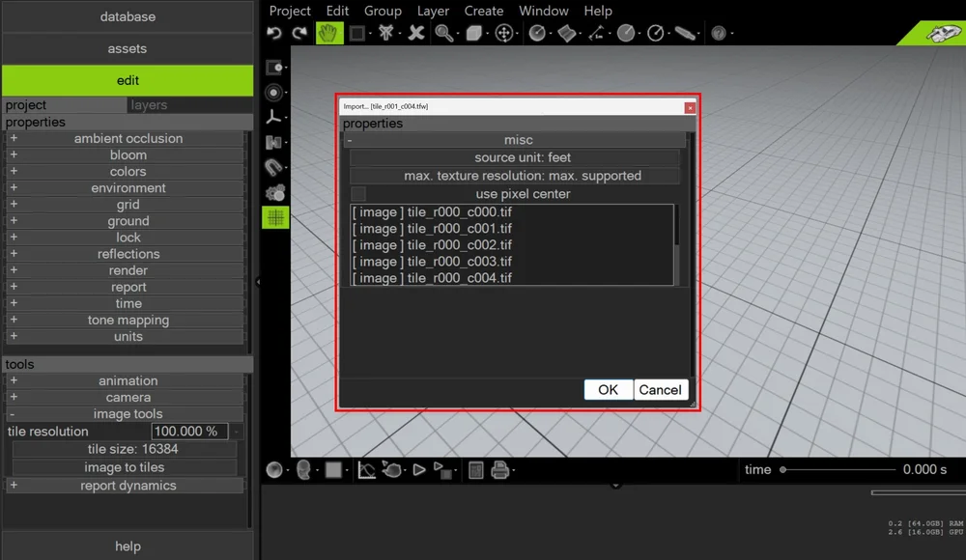
Task: Click the tile resolution percentage field
Action: (x=189, y=432)
